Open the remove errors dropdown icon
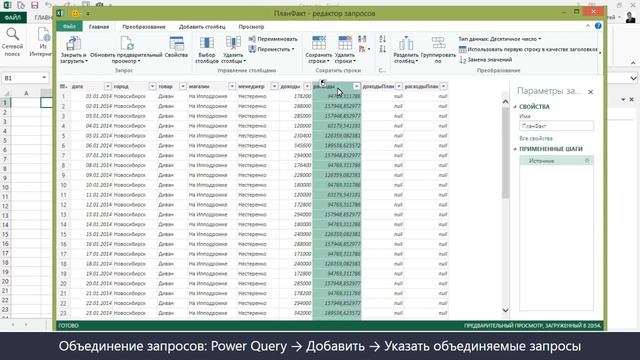640x360 pixels. (x=364, y=49)
